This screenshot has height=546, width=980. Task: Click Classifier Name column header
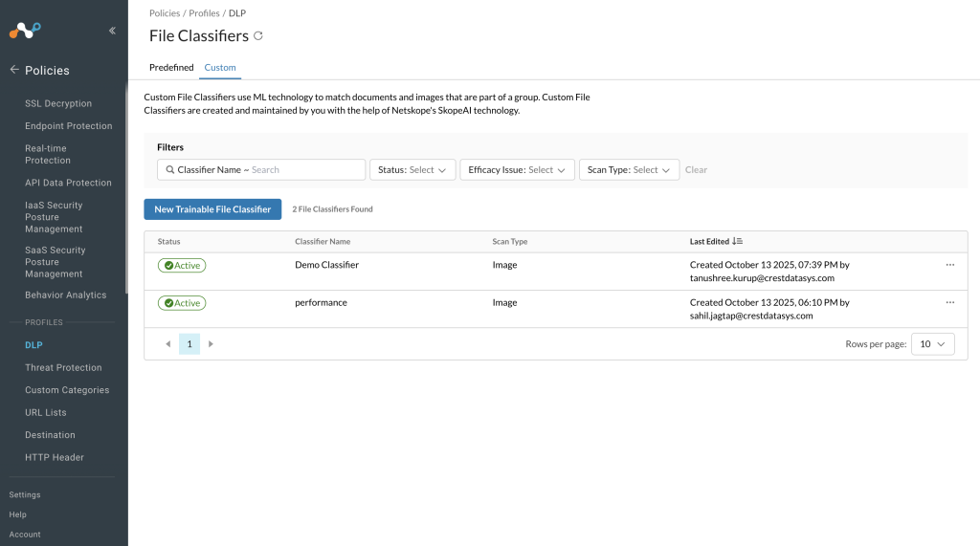(x=323, y=242)
